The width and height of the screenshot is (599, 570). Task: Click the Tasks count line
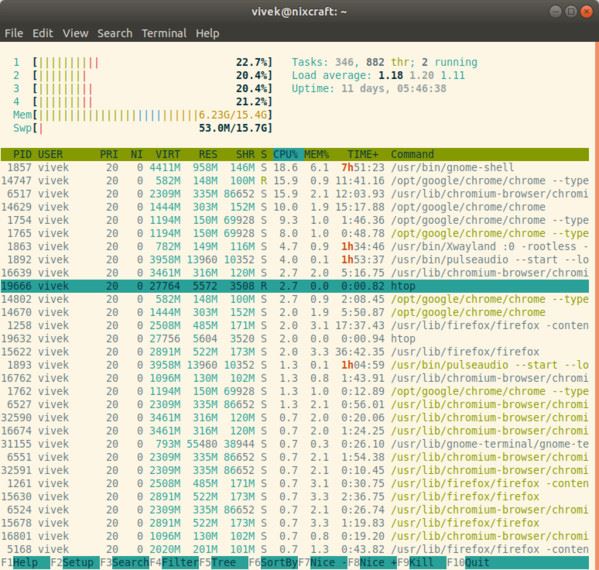point(385,62)
